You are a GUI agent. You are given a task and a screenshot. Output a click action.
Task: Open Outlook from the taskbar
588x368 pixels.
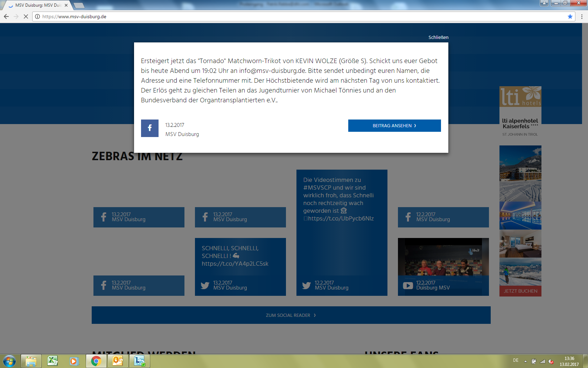tap(118, 361)
